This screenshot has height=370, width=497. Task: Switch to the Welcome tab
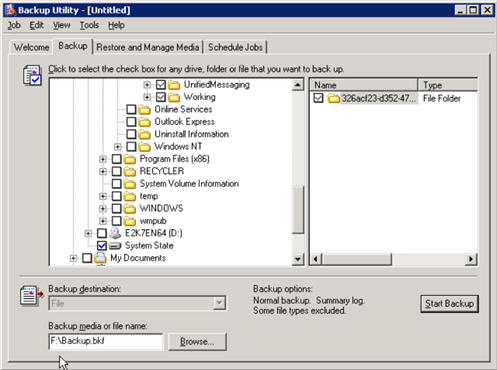tap(31, 47)
